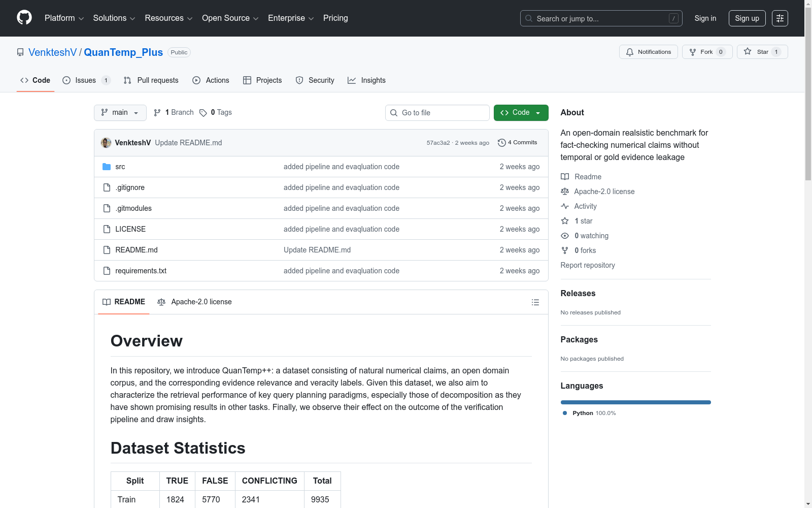The image size is (812, 508).
Task: Open the green Code dropdown
Action: (x=521, y=113)
